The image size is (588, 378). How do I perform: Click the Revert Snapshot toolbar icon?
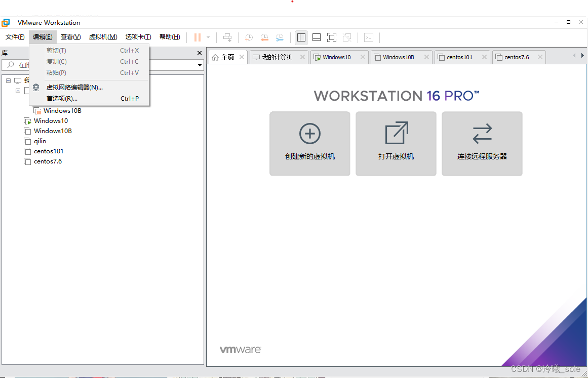(x=264, y=37)
